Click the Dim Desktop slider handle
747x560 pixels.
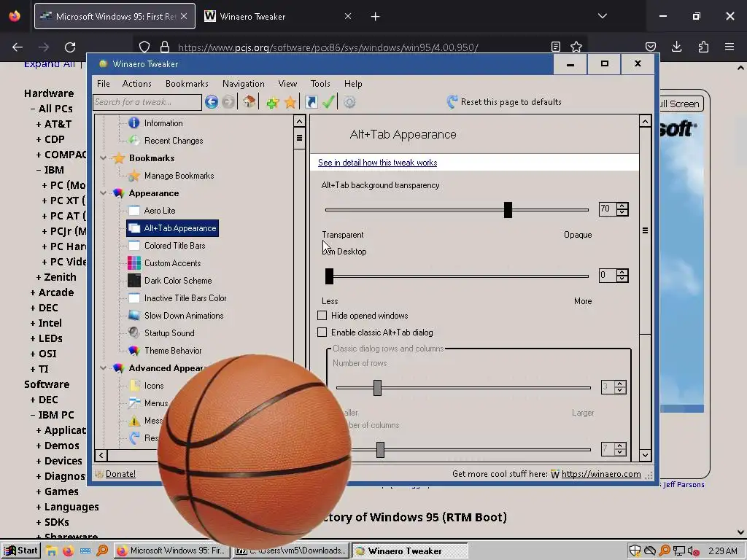(329, 276)
